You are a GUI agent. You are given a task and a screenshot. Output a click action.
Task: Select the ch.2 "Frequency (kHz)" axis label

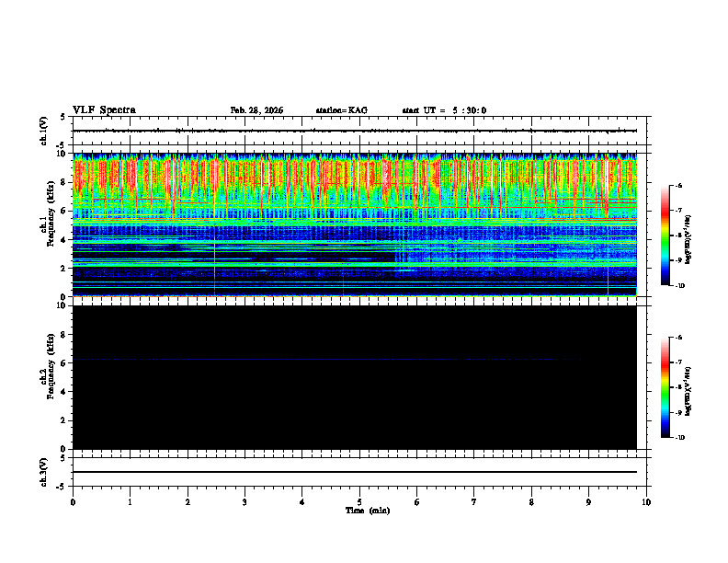tap(51, 366)
